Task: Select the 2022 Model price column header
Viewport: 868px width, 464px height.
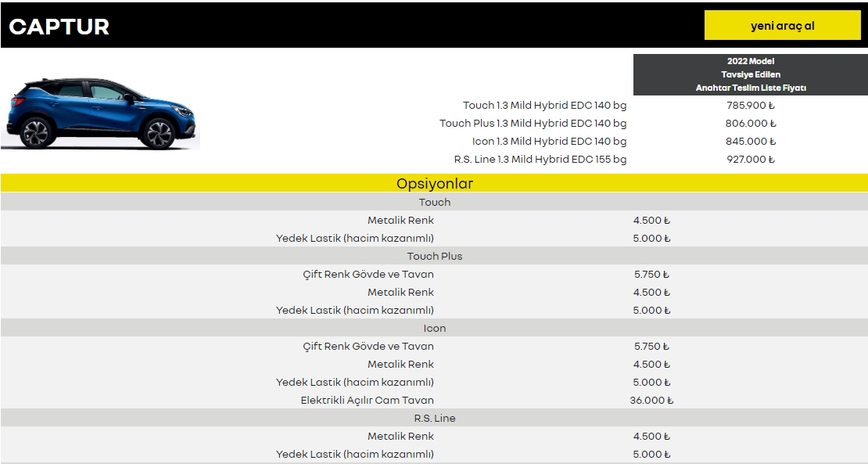Action: 750,74
